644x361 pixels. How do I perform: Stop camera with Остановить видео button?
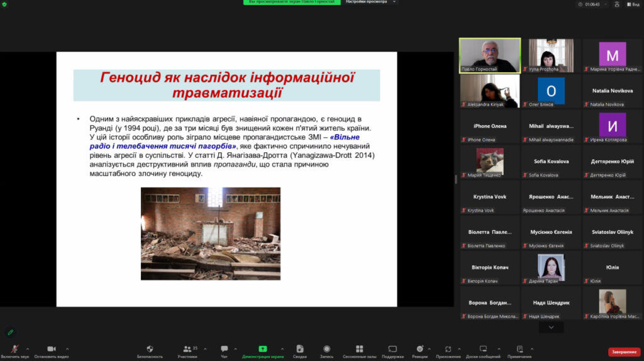pos(51,349)
